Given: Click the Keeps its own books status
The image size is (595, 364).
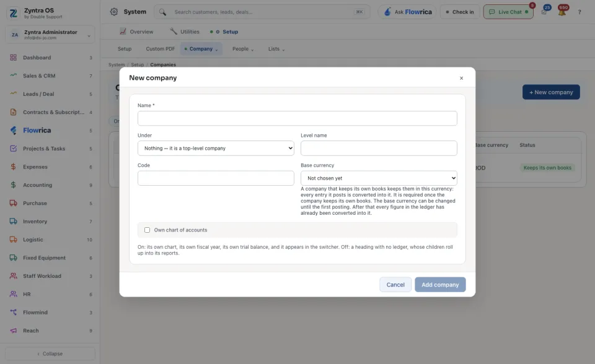Looking at the screenshot, I should coord(547,168).
